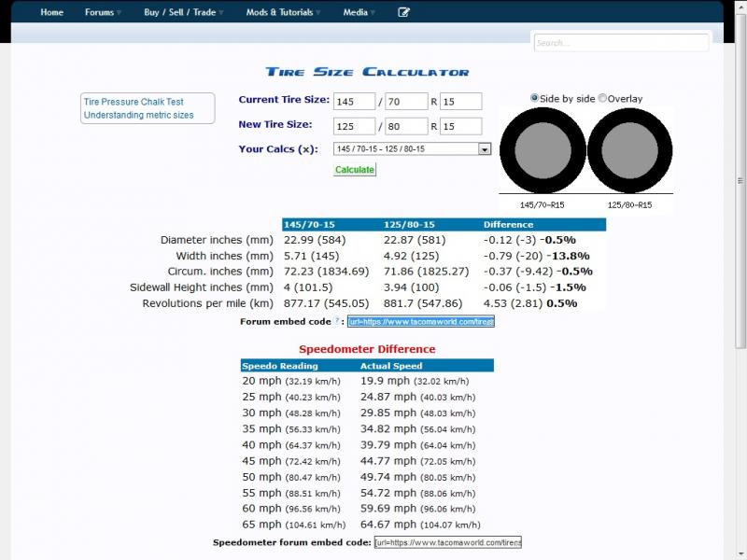Viewport: 747px width, 560px height.
Task: Click the value 72.23 (1834.69)
Action: (x=326, y=272)
